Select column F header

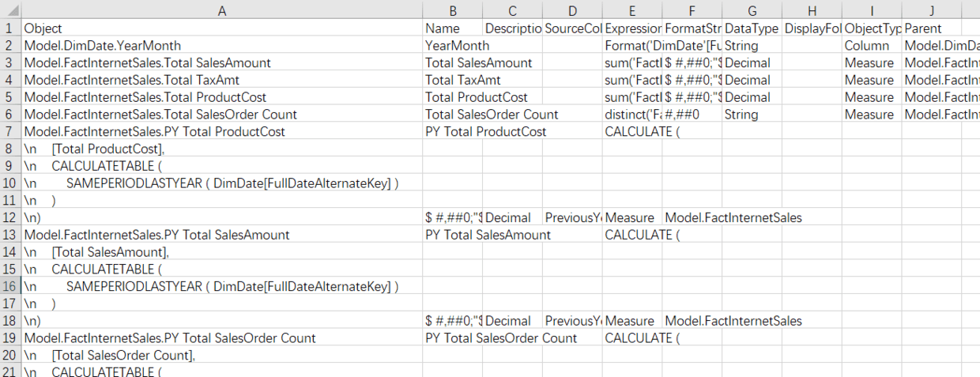click(692, 9)
